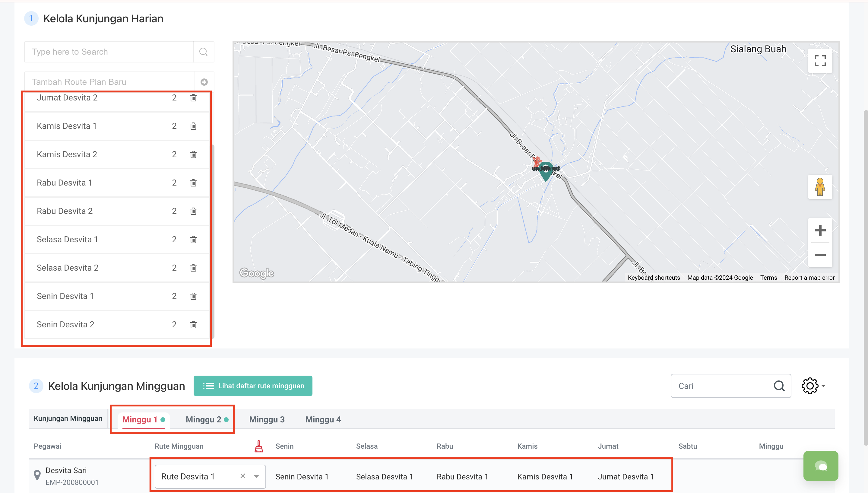Click the Street View pegman icon

coord(820,187)
